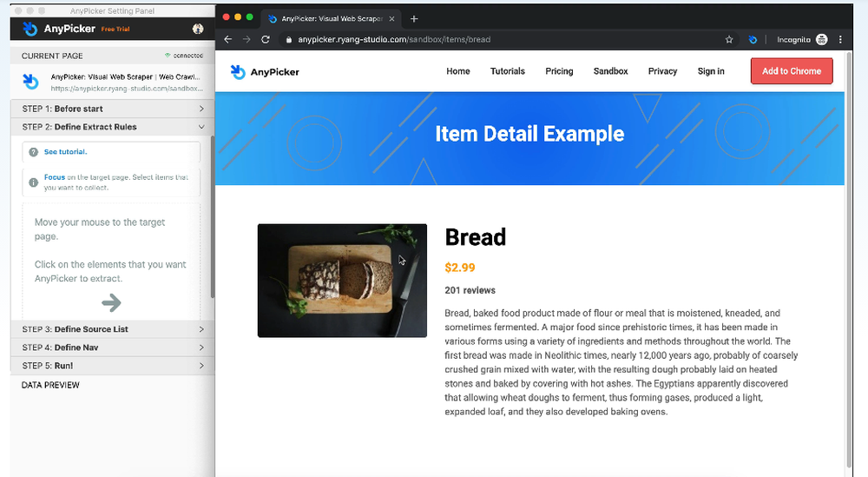Screen dimensions: 868x477
Task: Reload the page with the refresh icon
Action: [265, 39]
